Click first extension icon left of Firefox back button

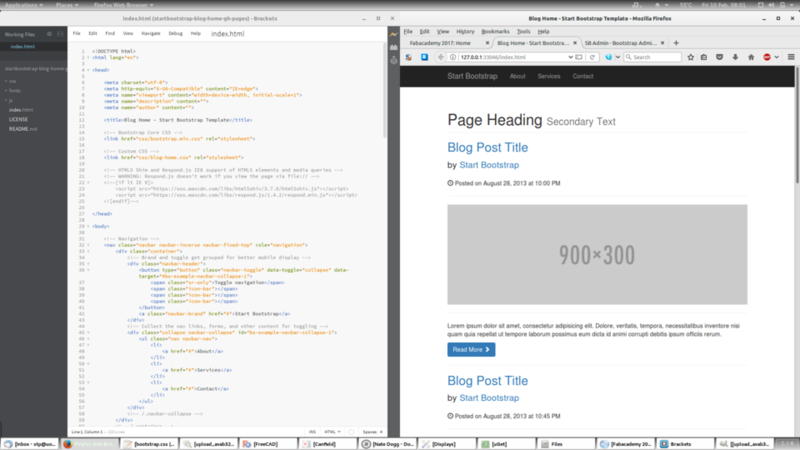pyautogui.click(x=409, y=57)
